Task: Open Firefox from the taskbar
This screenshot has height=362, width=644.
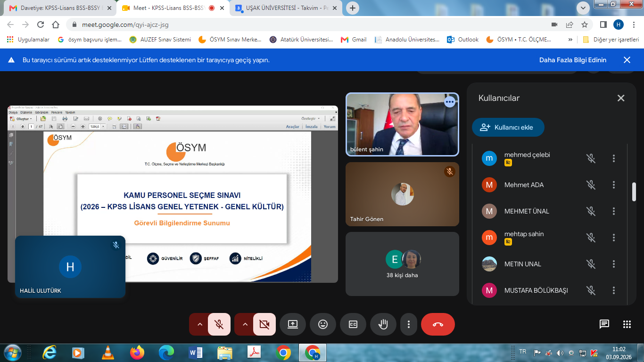Action: [x=137, y=353]
